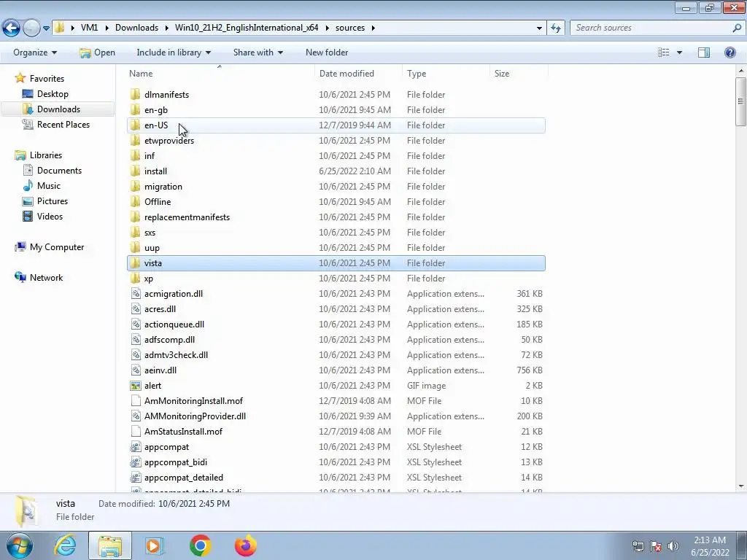Image resolution: width=747 pixels, height=560 pixels.
Task: Select the Offline folder icon
Action: point(135,201)
